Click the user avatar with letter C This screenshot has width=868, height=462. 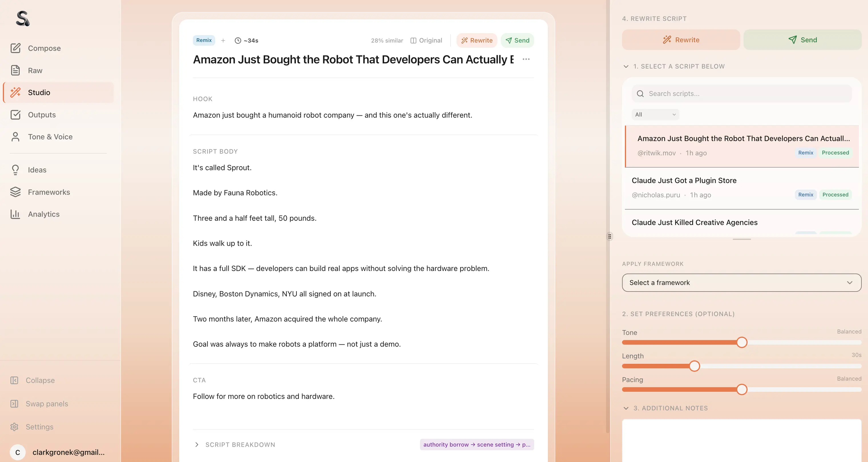(17, 452)
